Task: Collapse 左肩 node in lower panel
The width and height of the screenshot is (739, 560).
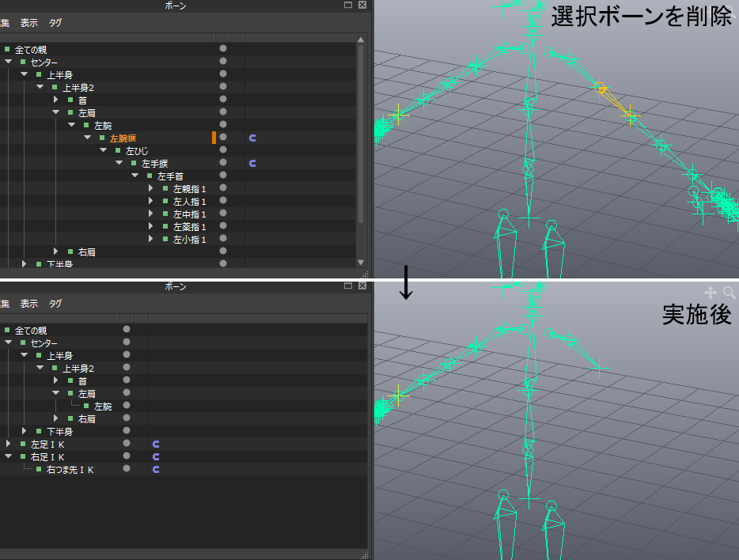Action: [x=56, y=393]
